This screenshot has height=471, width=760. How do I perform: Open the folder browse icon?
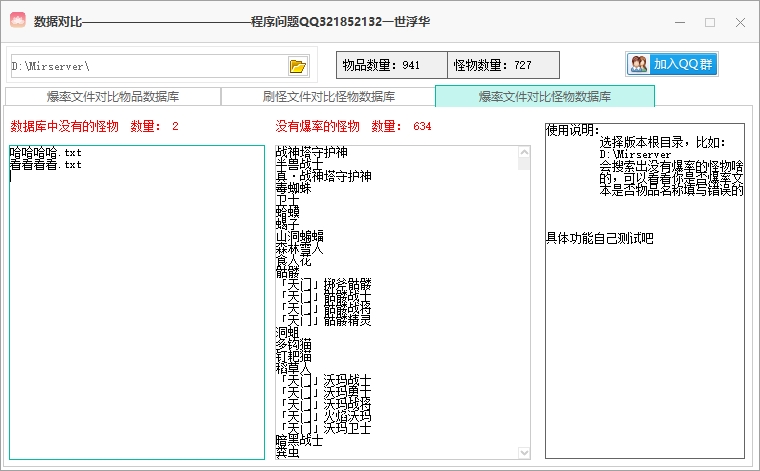point(298,66)
